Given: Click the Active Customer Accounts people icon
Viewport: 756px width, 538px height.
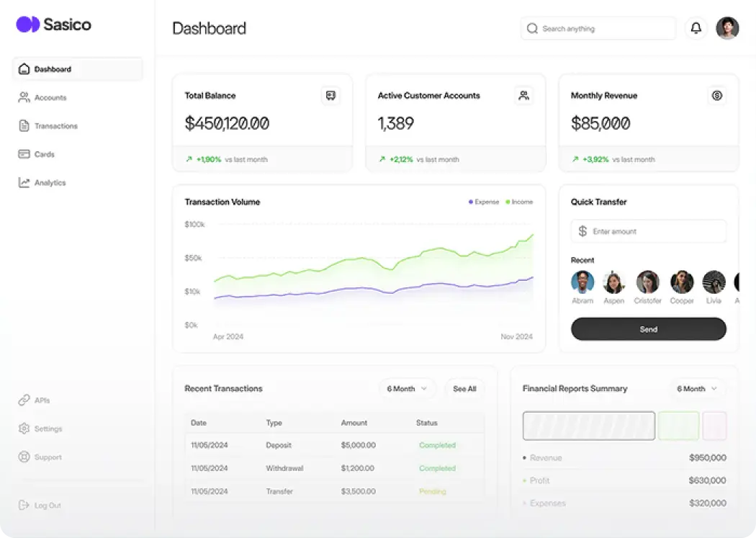Looking at the screenshot, I should (x=523, y=95).
